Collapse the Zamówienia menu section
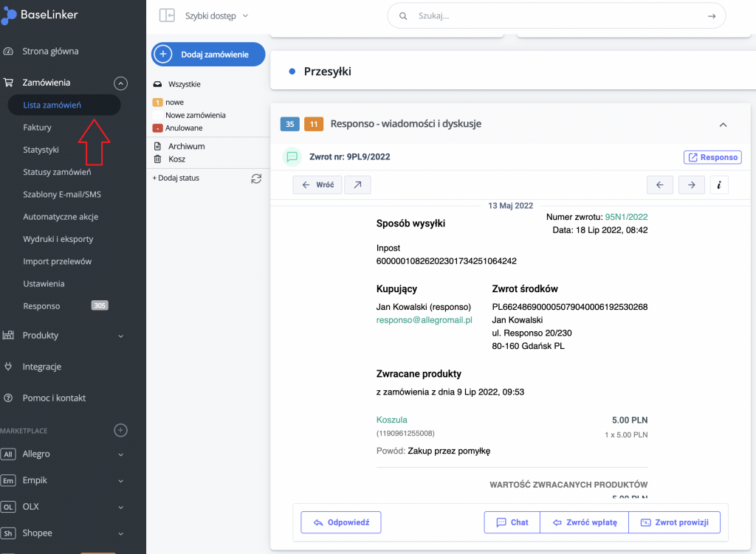 tap(121, 83)
